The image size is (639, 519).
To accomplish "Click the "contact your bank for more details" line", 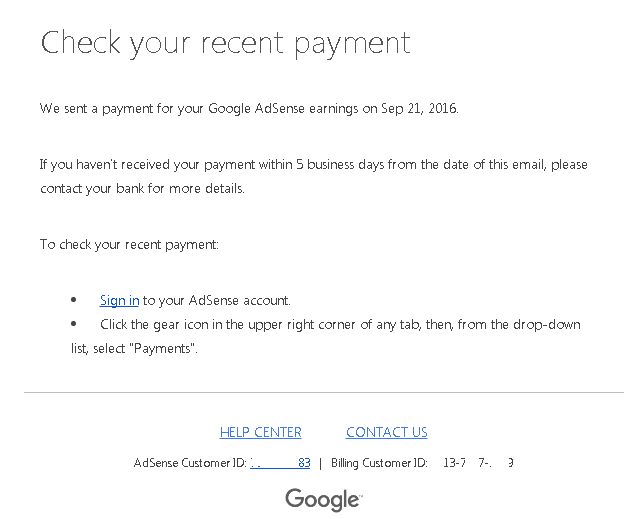I will 142,189.
